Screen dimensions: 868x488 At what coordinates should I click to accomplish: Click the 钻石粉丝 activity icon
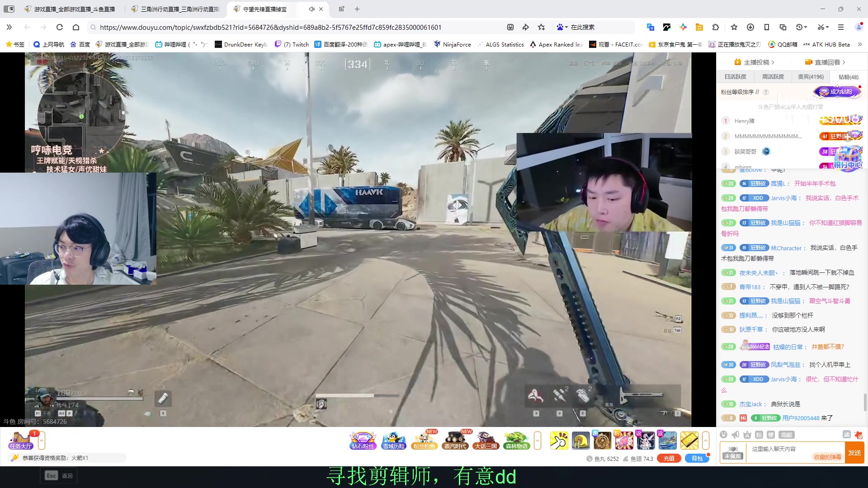click(x=363, y=440)
